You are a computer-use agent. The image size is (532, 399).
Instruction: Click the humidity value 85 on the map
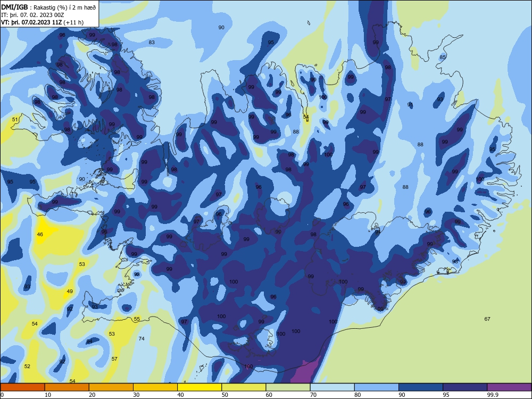click(x=443, y=57)
